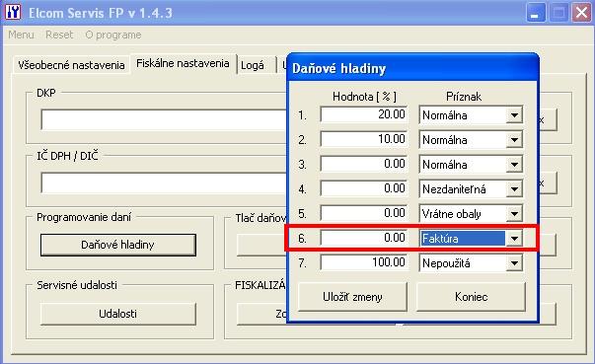Switch to the Logá tab
This screenshot has width=595, height=364.
click(253, 65)
